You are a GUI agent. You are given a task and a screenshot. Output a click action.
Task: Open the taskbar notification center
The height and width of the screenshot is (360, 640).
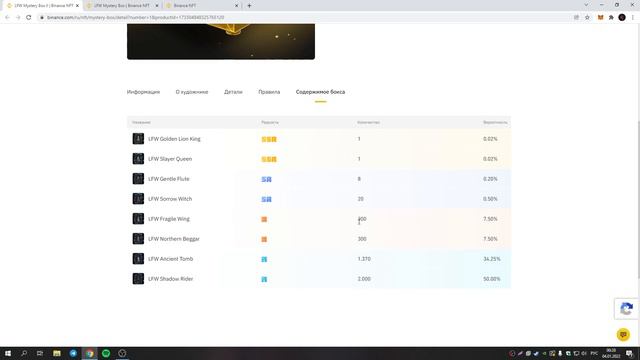click(x=630, y=353)
